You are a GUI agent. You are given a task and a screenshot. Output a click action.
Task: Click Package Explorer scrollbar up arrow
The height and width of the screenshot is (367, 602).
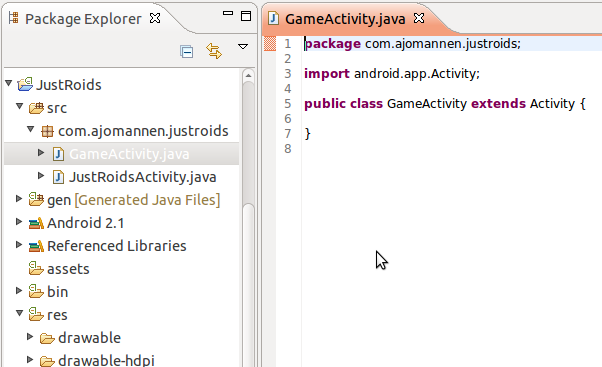point(248,75)
